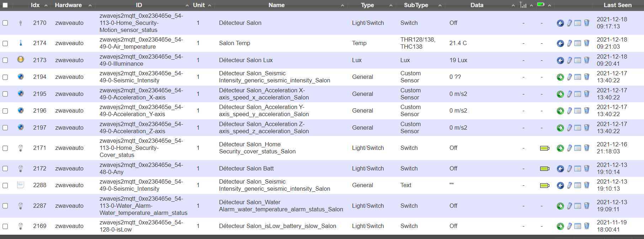Click the 'THR128/138, THC138' subtype cell
644x239 pixels.
[x=418, y=43]
